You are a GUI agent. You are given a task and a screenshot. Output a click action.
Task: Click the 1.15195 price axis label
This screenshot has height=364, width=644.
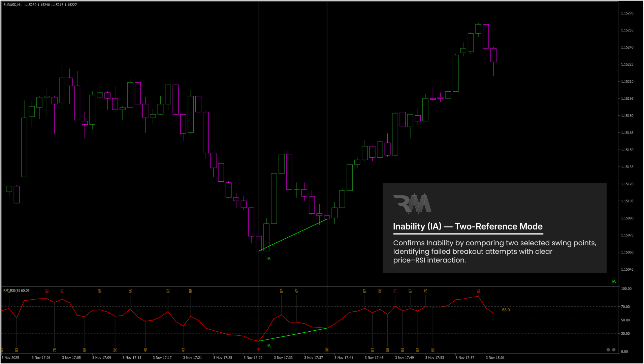(x=627, y=99)
